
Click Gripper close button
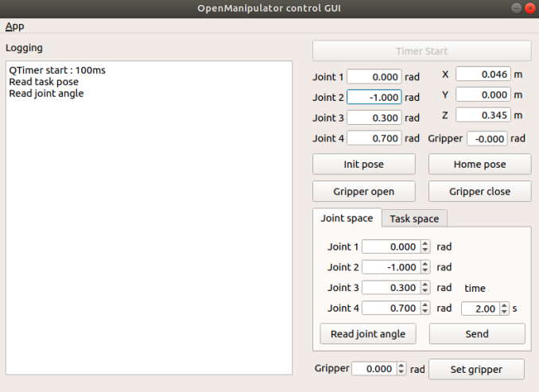point(480,192)
